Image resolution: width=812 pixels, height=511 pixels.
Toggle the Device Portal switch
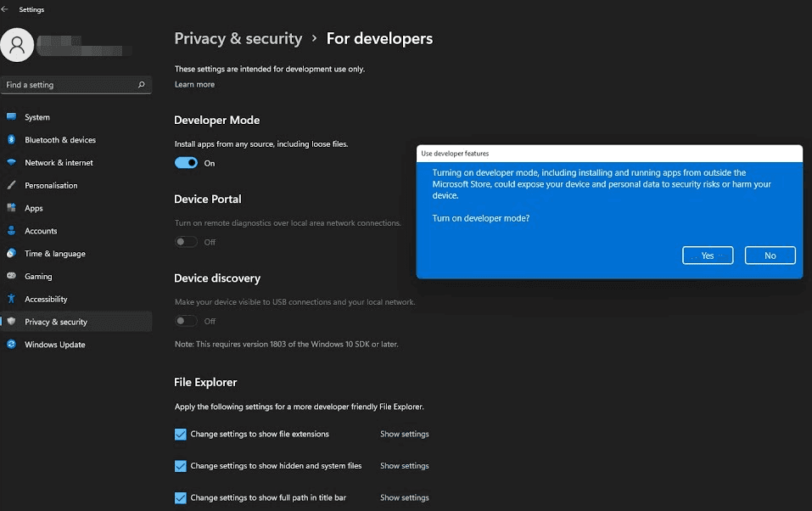(x=186, y=242)
